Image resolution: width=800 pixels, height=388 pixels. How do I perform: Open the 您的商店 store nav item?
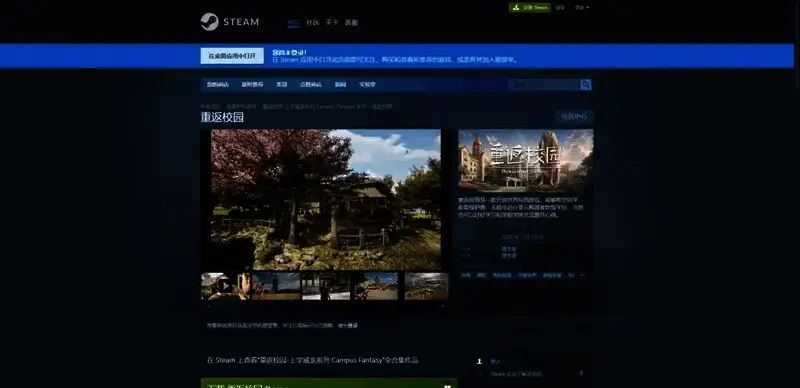click(218, 85)
